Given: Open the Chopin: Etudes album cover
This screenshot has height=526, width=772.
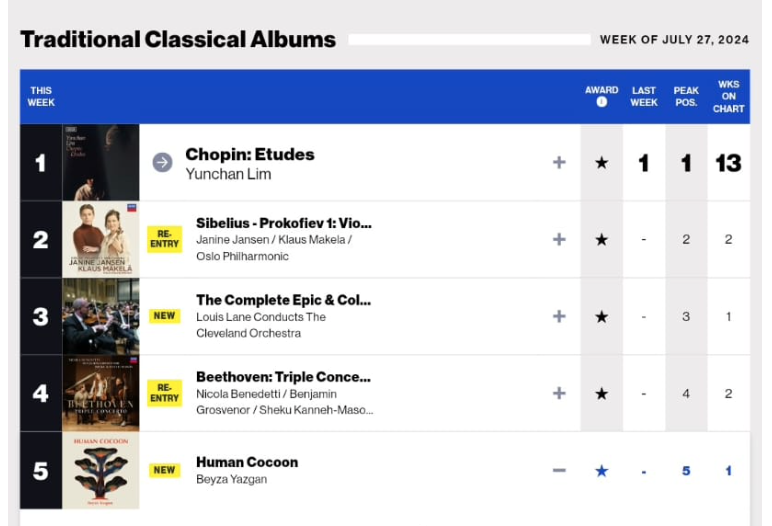Looking at the screenshot, I should coord(100,163).
